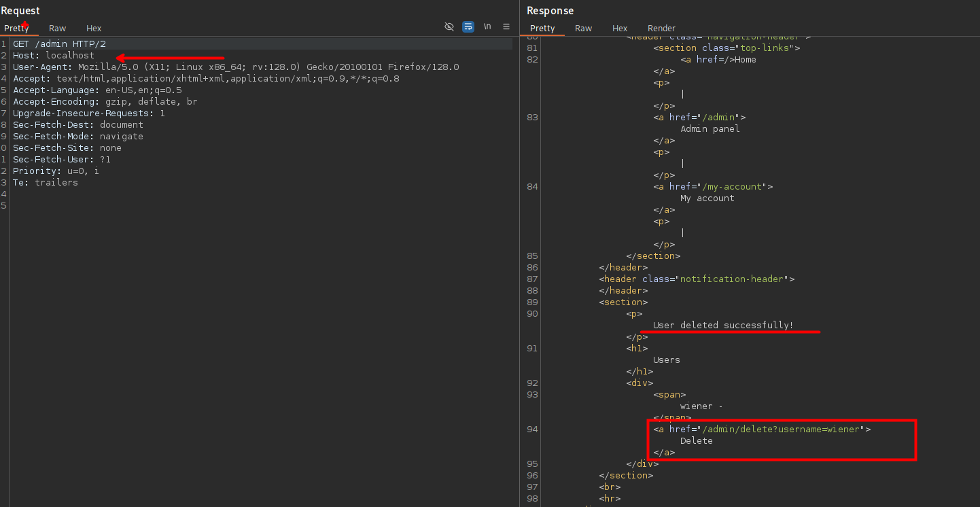Switch Response view to Raw tab
980x507 pixels.
[583, 28]
